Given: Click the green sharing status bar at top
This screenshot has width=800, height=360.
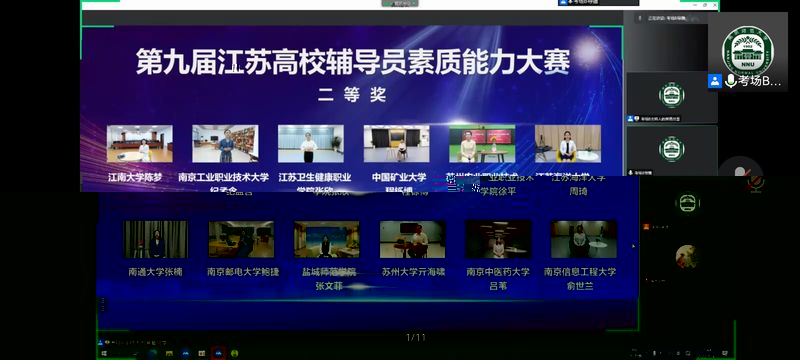Looking at the screenshot, I should (x=400, y=3).
